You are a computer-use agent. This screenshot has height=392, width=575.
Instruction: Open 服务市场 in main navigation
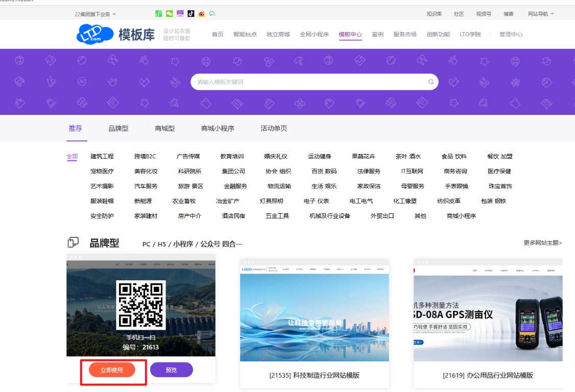[x=405, y=34]
